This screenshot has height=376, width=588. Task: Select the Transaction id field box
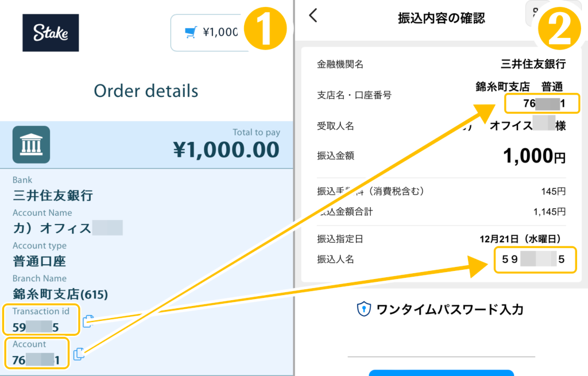point(41,319)
